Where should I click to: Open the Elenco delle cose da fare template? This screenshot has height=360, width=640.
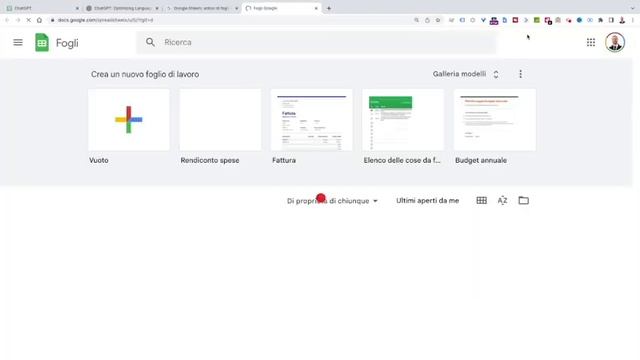[x=403, y=120]
